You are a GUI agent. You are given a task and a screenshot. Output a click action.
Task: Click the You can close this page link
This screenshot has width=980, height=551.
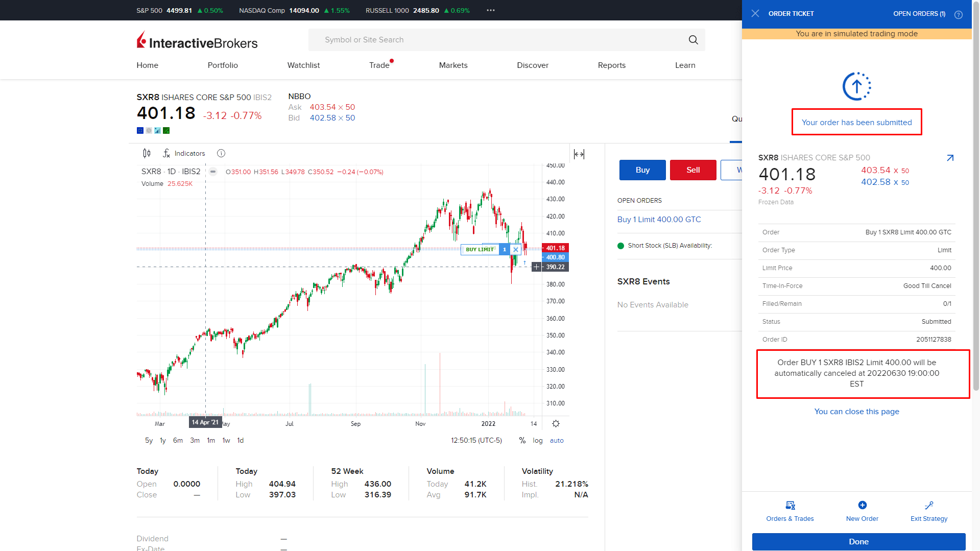(856, 412)
